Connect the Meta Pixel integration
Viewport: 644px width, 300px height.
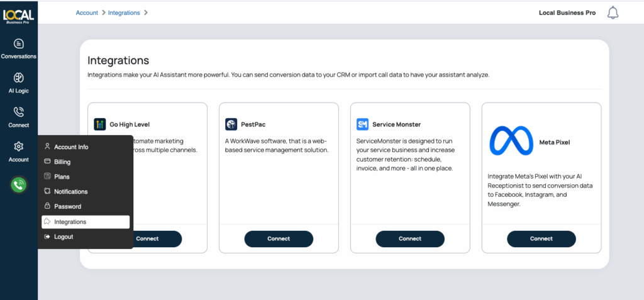click(541, 239)
